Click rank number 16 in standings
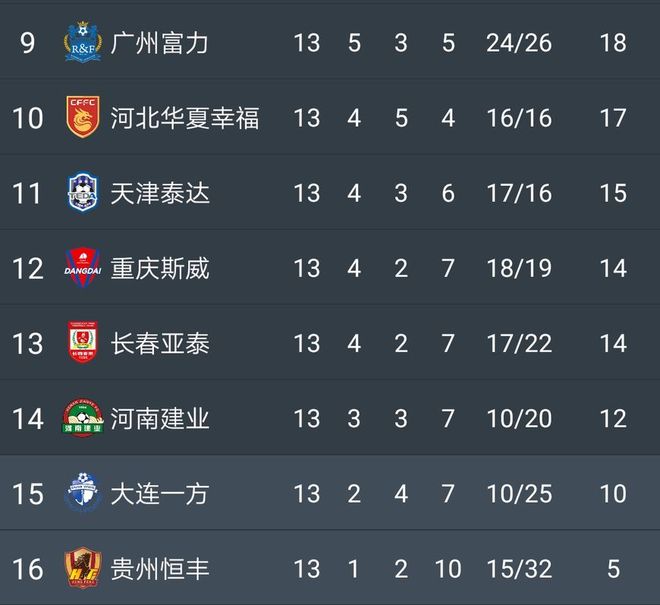This screenshot has width=660, height=605. coord(28,568)
